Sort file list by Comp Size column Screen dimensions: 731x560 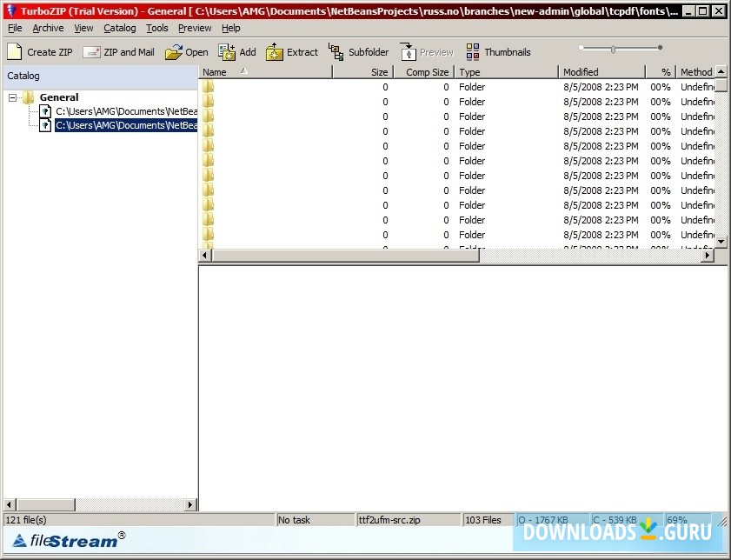pos(425,72)
